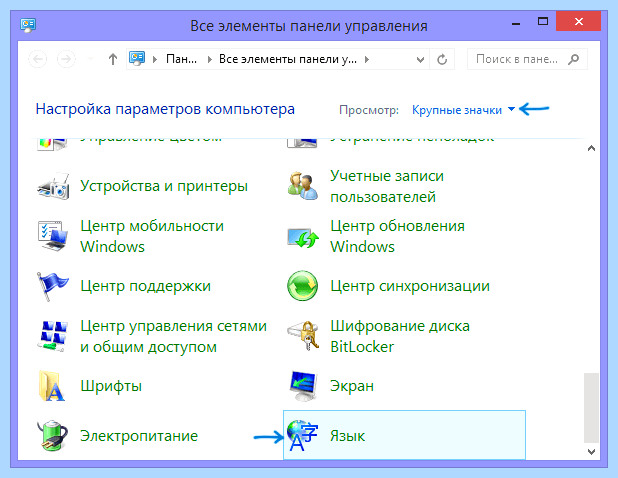Expand the chevron after the Control Panel icon
Viewport: 618px width, 478px height.
(x=155, y=60)
